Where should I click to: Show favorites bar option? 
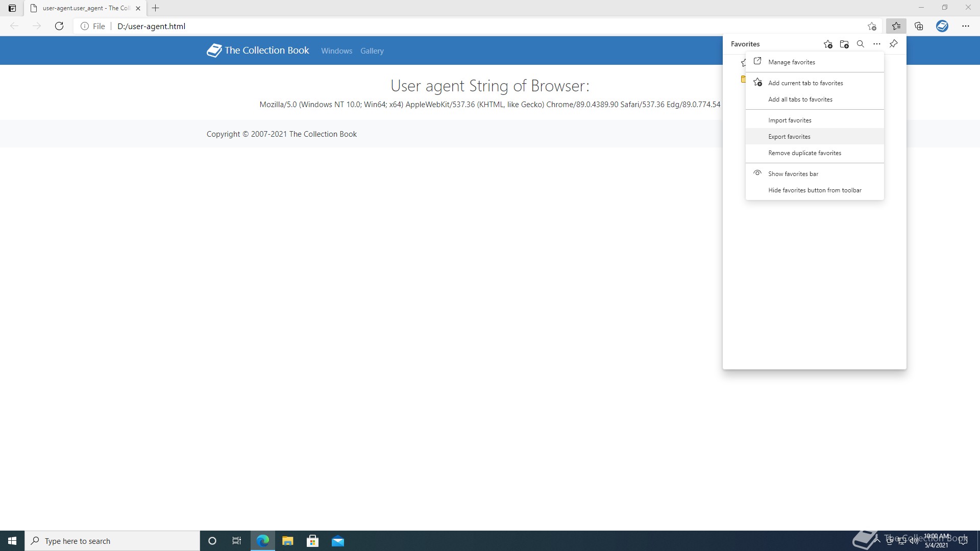point(793,174)
